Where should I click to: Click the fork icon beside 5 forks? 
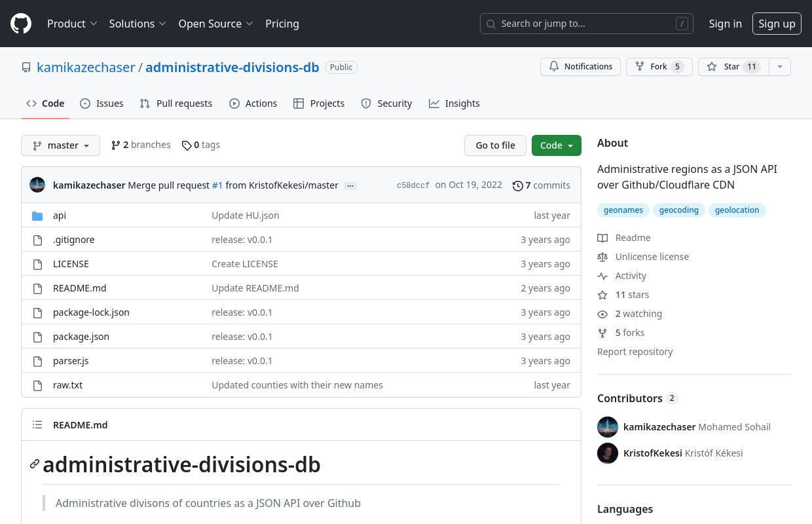pyautogui.click(x=602, y=333)
